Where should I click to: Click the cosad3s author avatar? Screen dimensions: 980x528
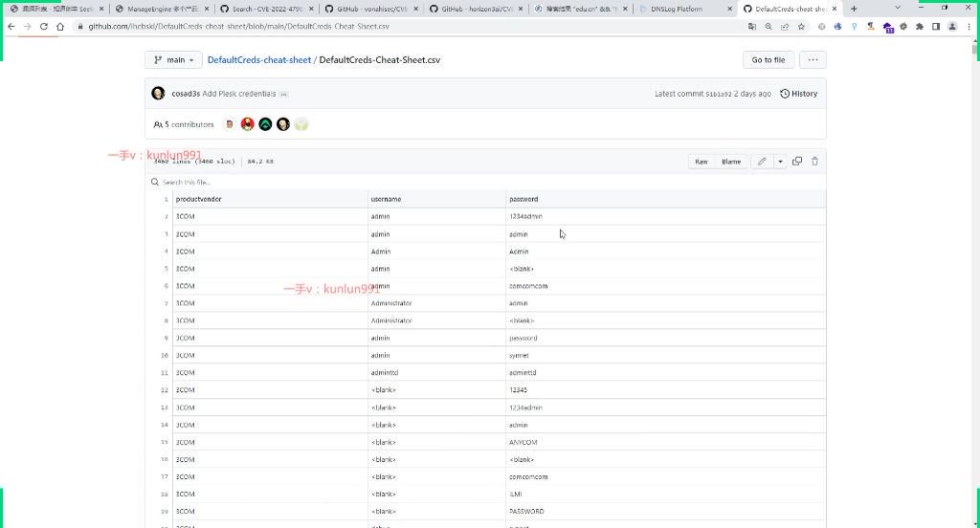click(x=158, y=93)
